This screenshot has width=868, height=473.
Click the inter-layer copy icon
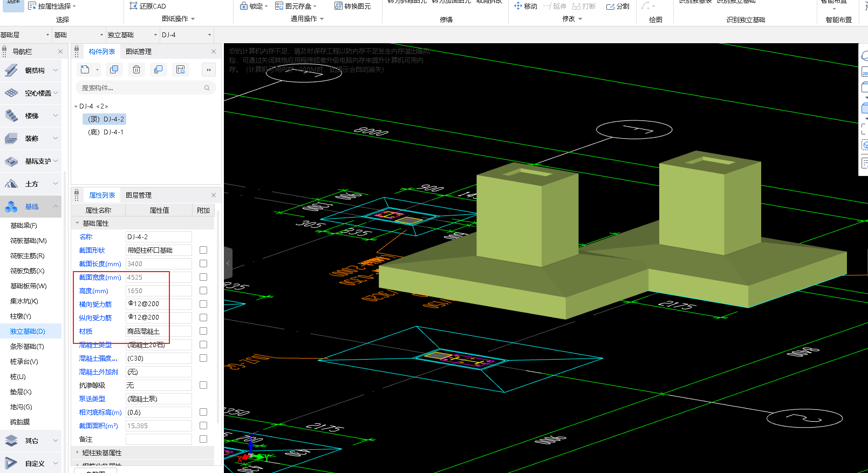[158, 70]
